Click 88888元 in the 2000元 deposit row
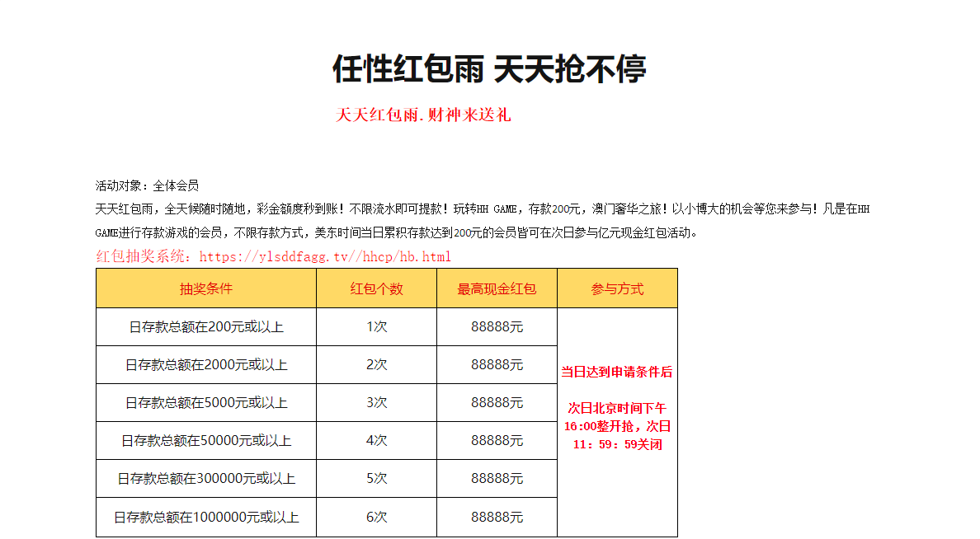Image resolution: width=980 pixels, height=539 pixels. tap(497, 365)
